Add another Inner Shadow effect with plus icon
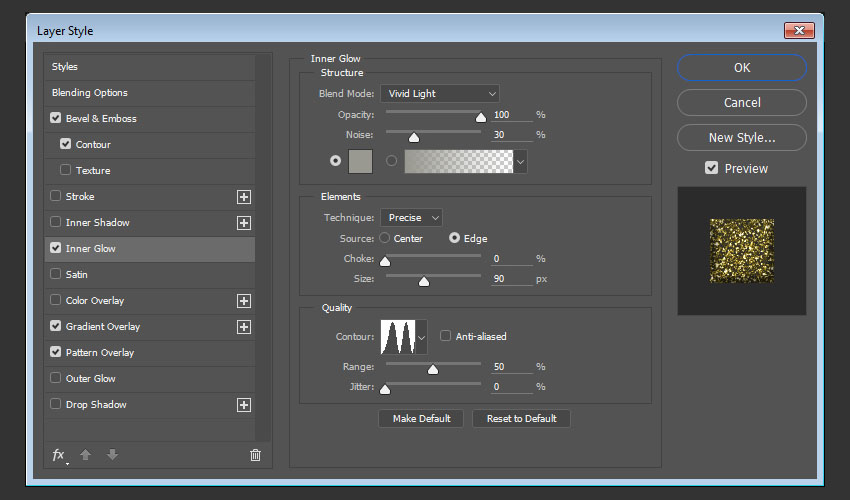This screenshot has width=850, height=500. [x=243, y=223]
